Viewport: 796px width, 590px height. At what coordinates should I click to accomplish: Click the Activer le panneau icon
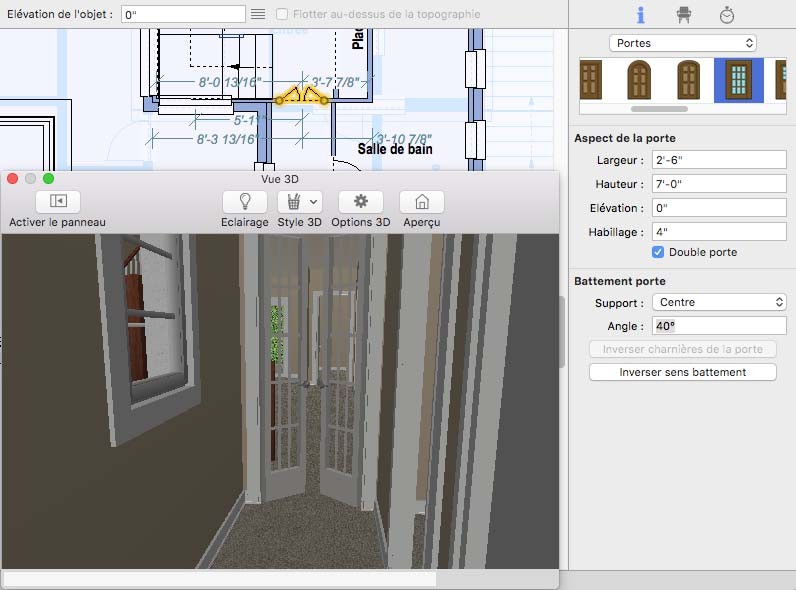coord(57,201)
